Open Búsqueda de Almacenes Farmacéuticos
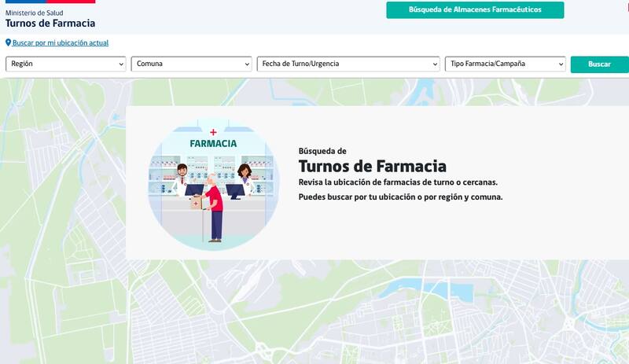 coord(475,10)
